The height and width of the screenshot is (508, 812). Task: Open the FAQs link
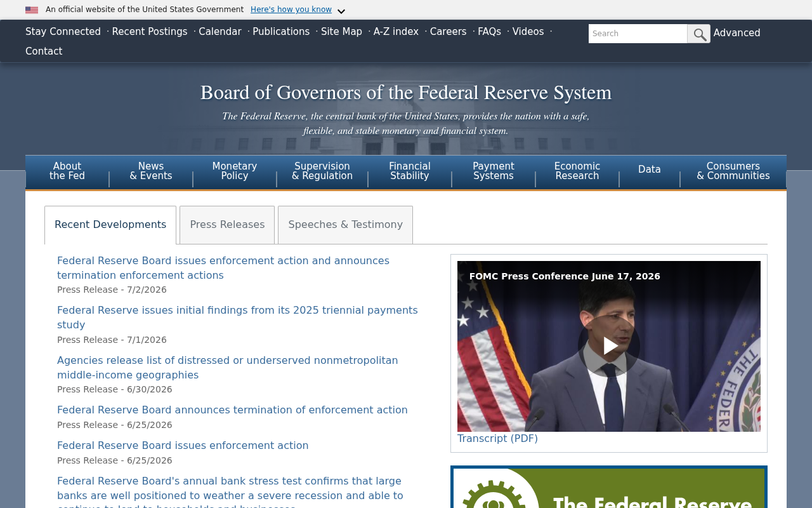point(489,32)
